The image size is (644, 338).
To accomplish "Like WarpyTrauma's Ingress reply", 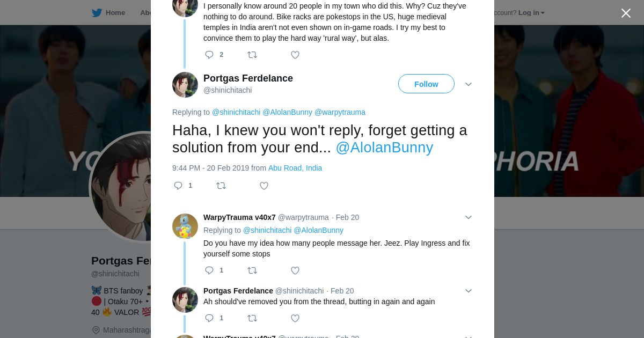I will pyautogui.click(x=295, y=270).
